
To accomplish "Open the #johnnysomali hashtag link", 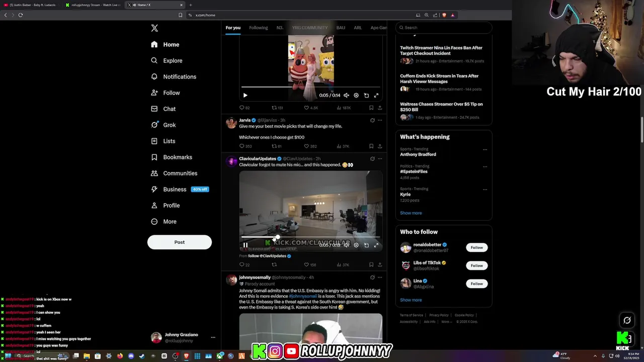I will [x=303, y=297].
